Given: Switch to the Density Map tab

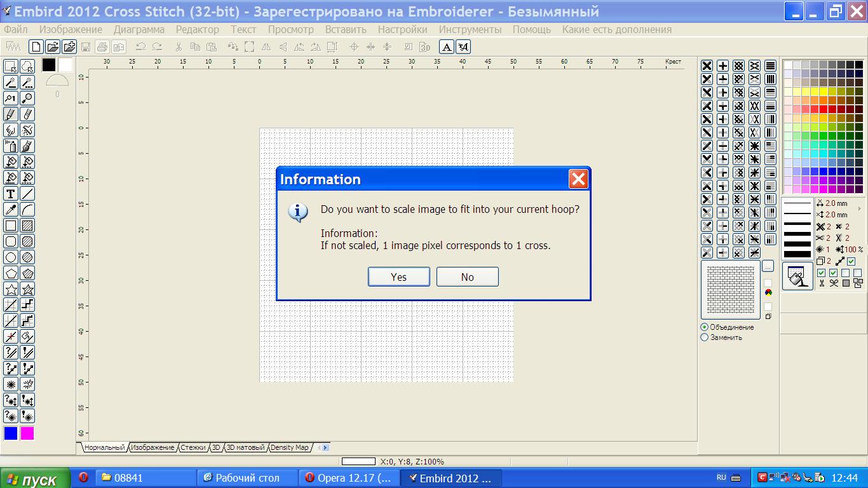Looking at the screenshot, I should pyautogui.click(x=289, y=447).
